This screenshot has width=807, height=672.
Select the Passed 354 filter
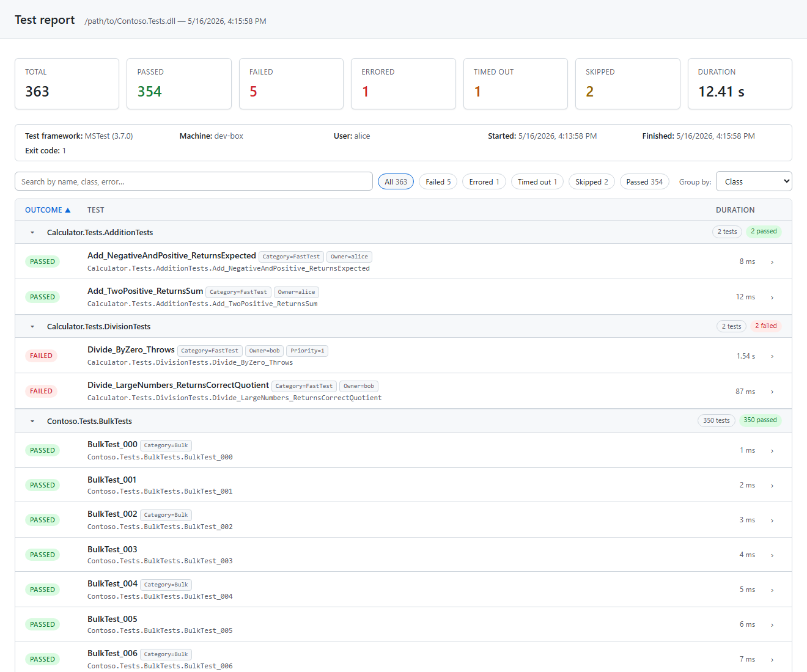pos(644,181)
